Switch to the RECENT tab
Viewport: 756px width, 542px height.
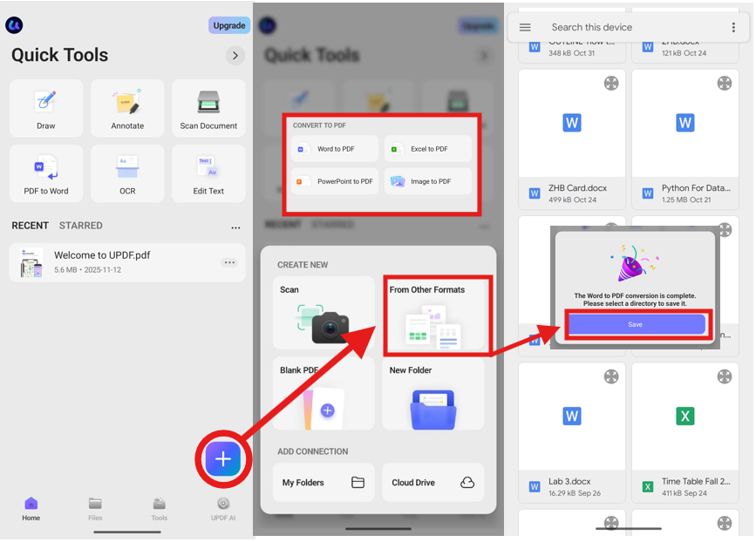[30, 226]
